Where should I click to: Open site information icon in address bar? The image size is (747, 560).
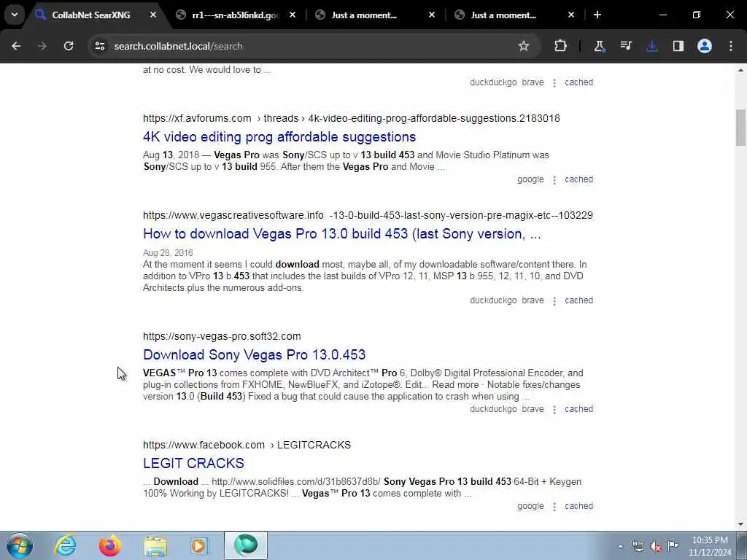[x=99, y=46]
